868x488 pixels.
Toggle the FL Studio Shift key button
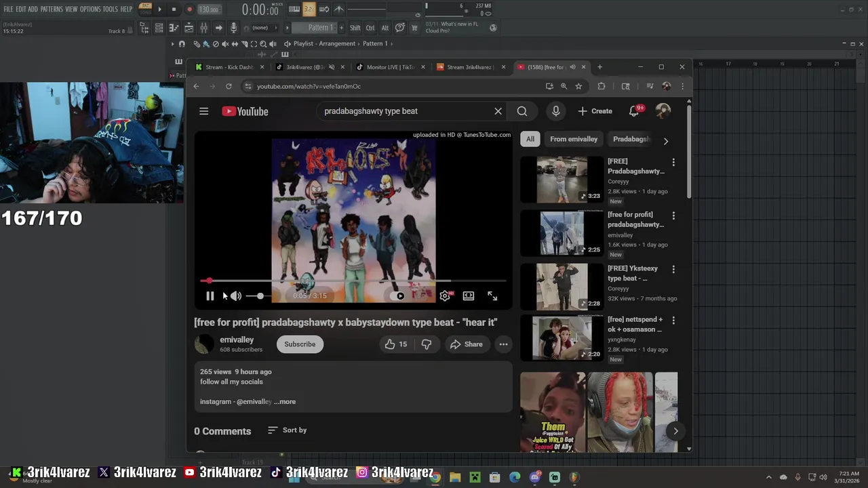tap(355, 28)
